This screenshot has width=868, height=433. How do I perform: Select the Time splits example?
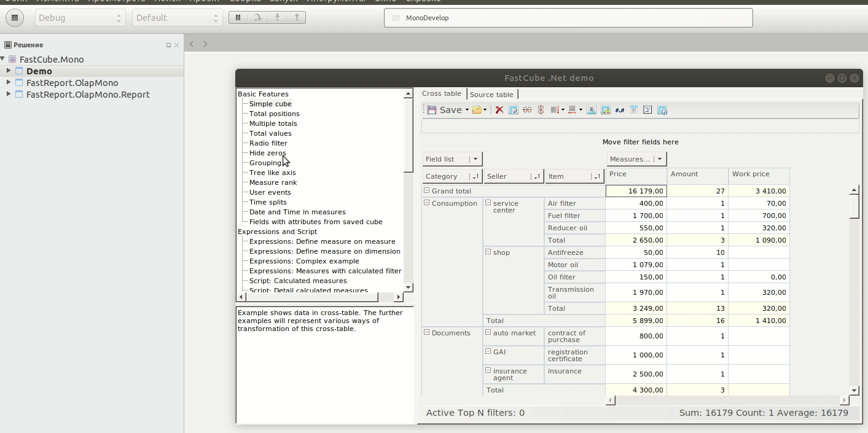pos(268,202)
